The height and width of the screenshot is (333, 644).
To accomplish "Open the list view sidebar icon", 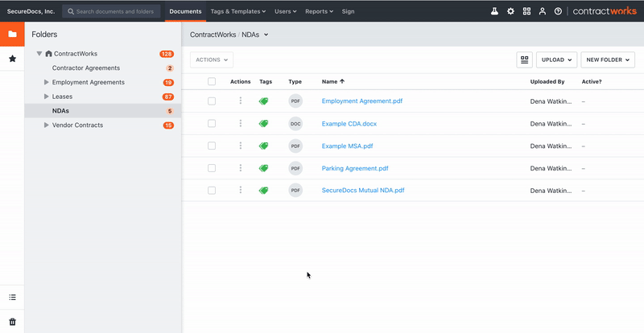I will (12, 298).
